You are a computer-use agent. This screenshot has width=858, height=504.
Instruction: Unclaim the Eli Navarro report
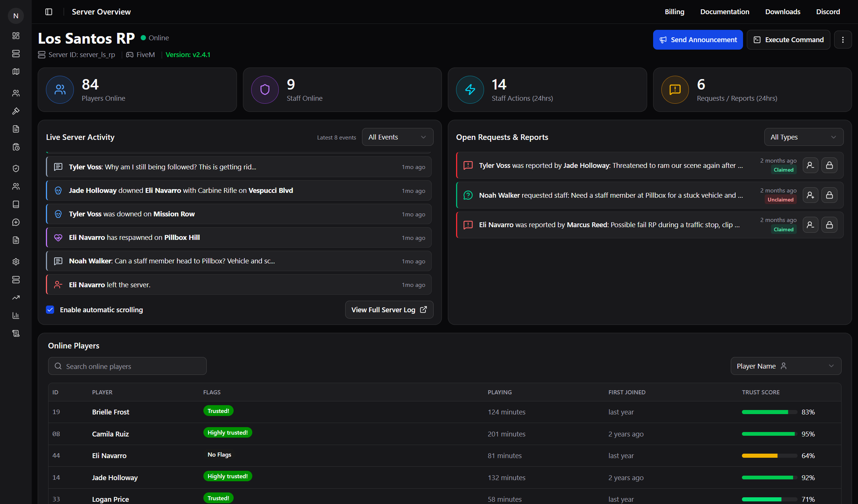pos(810,225)
